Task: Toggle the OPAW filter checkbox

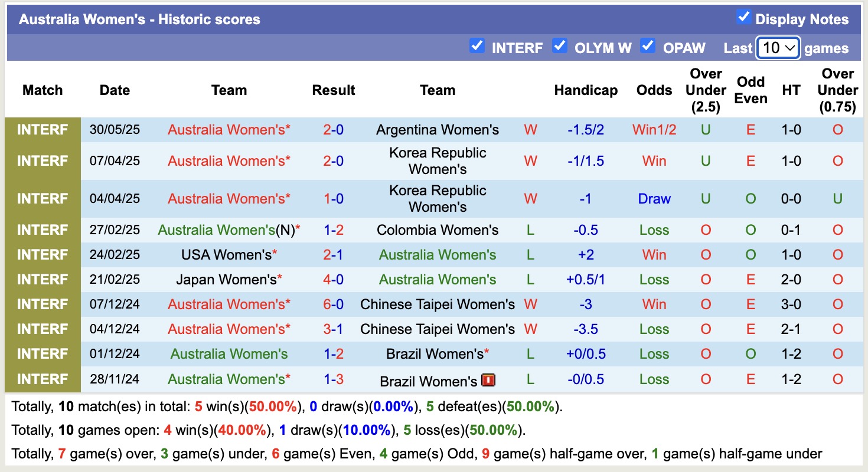Action: [648, 46]
